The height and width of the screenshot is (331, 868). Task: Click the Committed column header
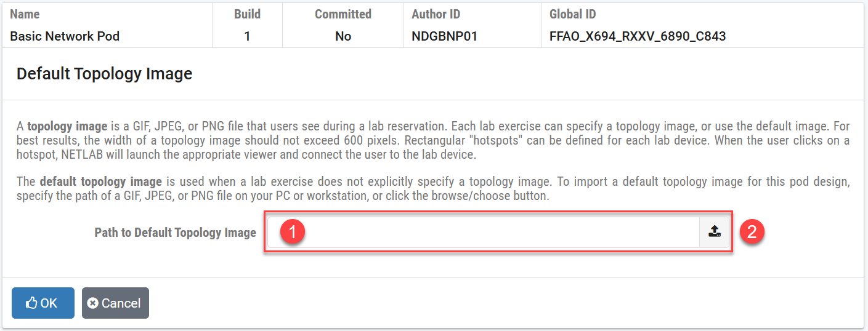tap(343, 14)
